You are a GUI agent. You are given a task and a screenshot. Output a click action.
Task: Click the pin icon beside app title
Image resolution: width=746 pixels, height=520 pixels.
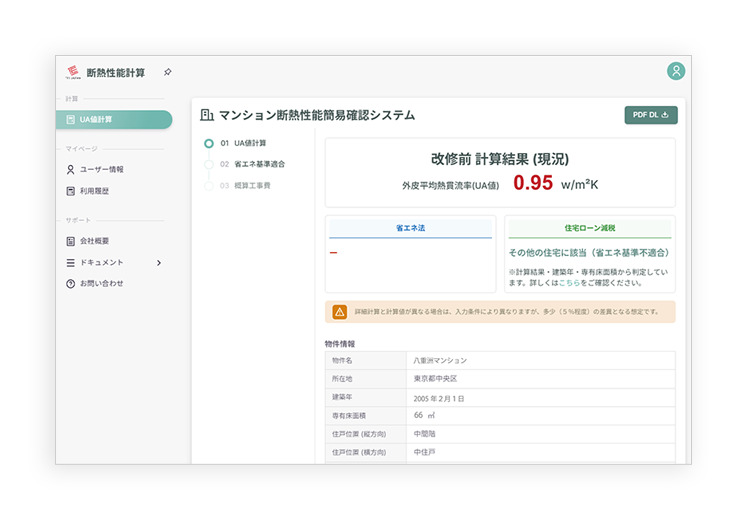pyautogui.click(x=168, y=72)
